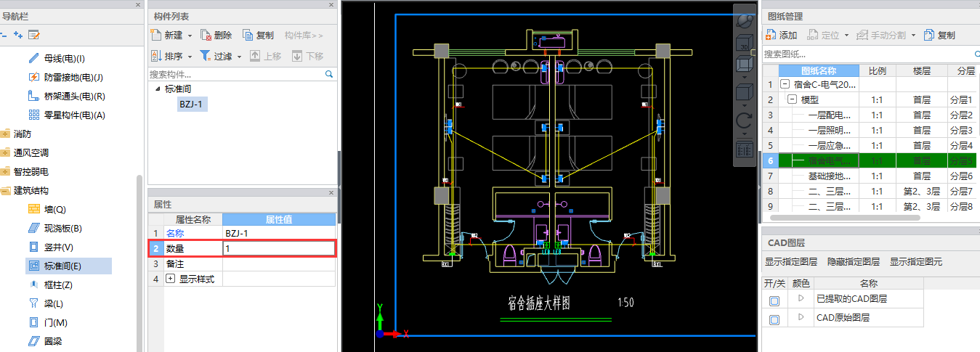Image resolution: width=980 pixels, height=352 pixels.
Task: Collapse the 标准间 tree node triangle
Action: pyautogui.click(x=158, y=89)
